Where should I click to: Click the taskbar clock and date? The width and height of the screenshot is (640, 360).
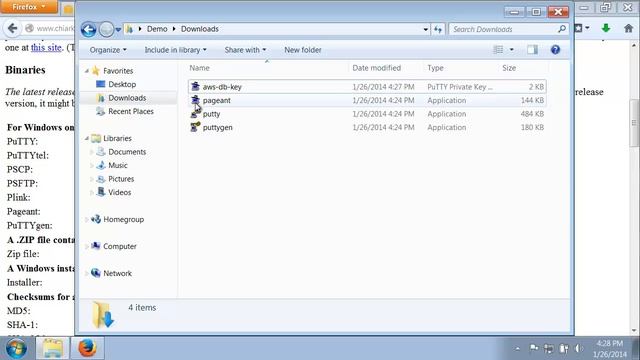pos(610,349)
